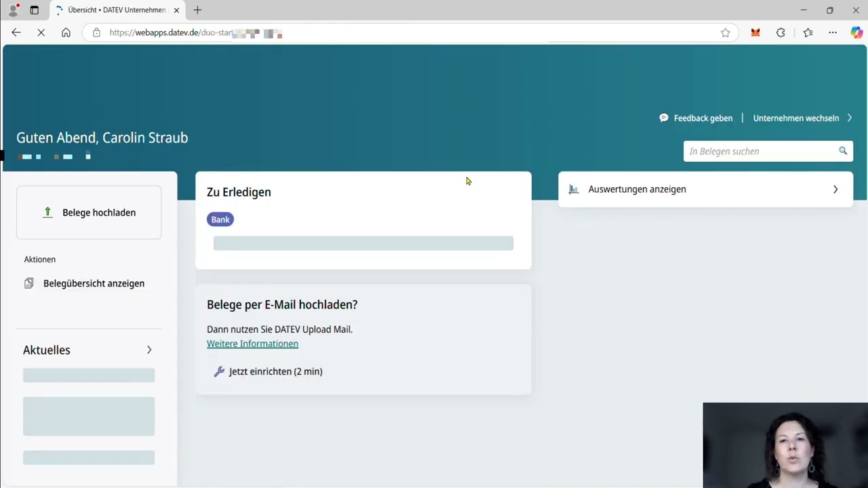Open the Copilot sidebar

[x=856, y=33]
